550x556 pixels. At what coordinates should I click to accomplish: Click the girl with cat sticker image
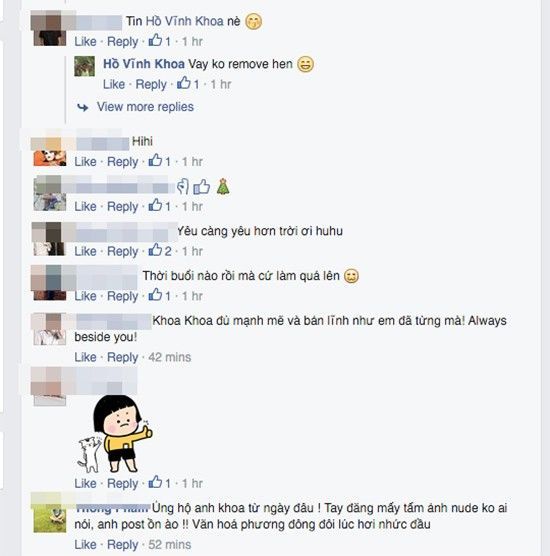115,433
